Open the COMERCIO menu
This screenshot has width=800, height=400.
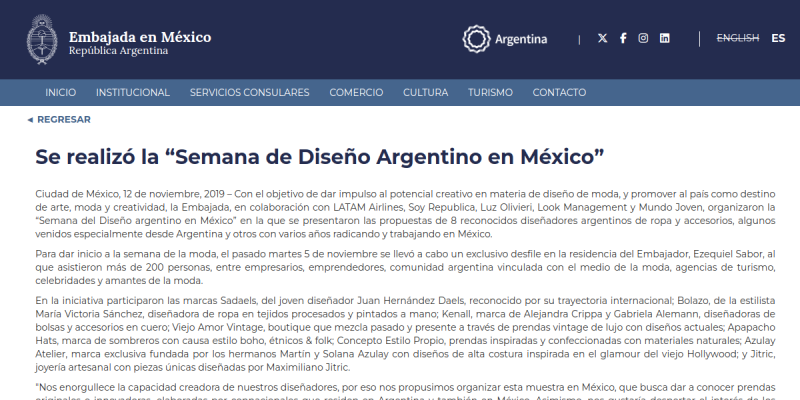pos(356,92)
